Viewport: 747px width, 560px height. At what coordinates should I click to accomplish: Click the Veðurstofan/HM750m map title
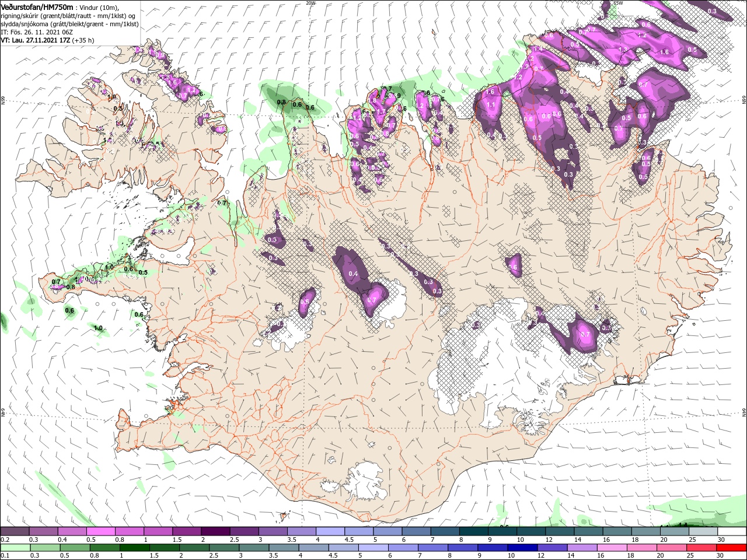[36, 6]
